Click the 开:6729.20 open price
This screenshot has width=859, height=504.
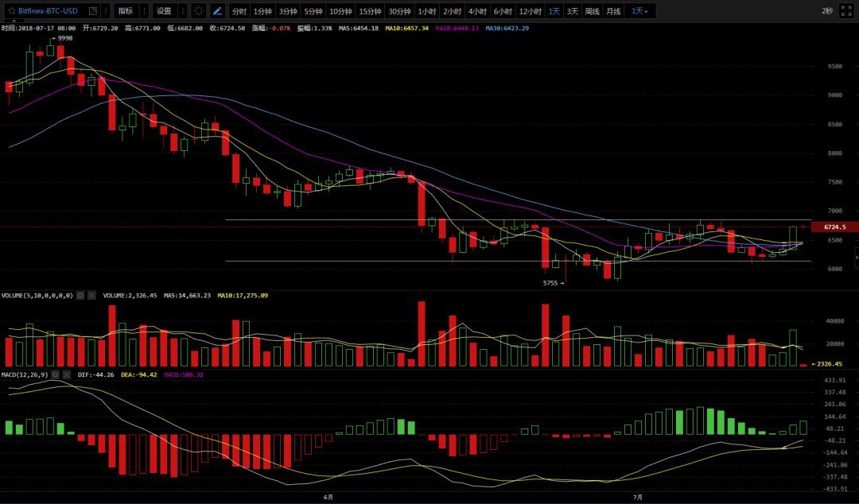click(x=100, y=28)
